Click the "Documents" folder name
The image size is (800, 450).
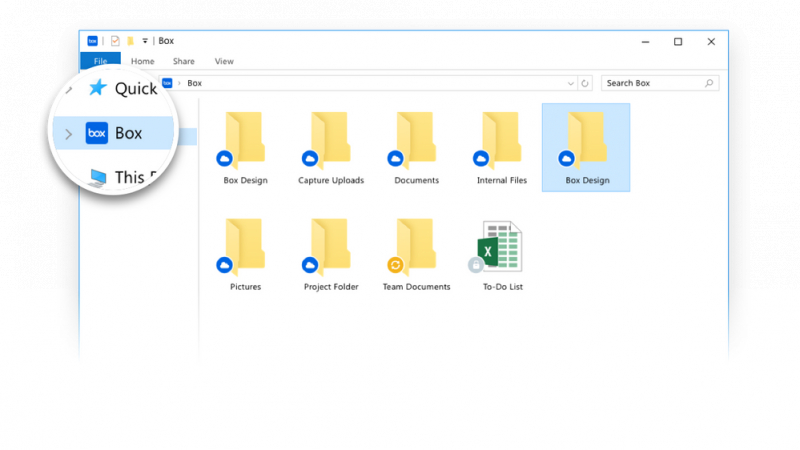416,180
